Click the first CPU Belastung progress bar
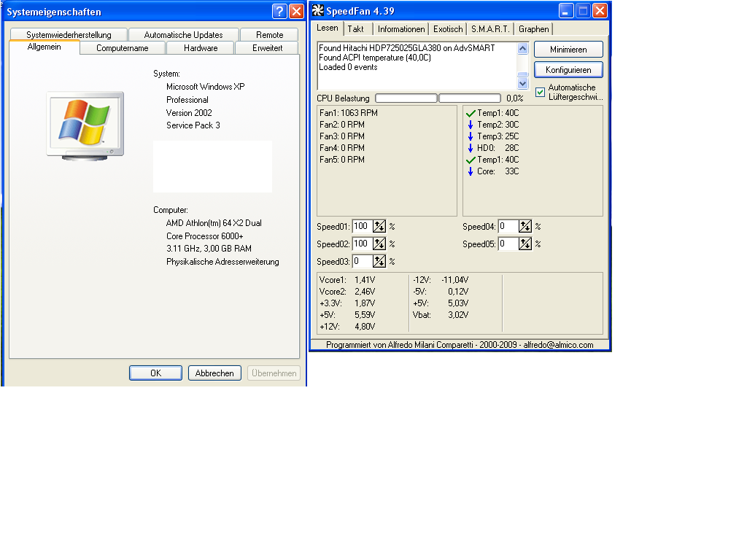 406,98
